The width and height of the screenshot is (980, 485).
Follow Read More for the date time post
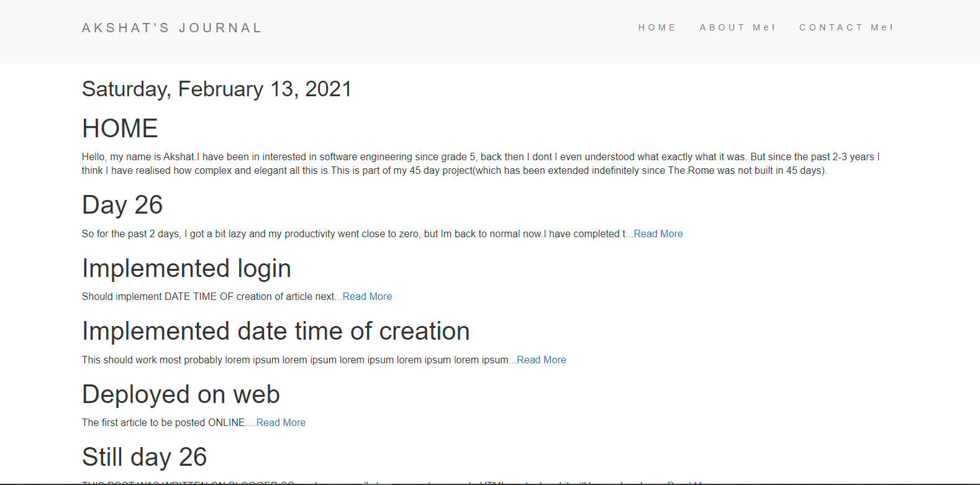click(541, 360)
